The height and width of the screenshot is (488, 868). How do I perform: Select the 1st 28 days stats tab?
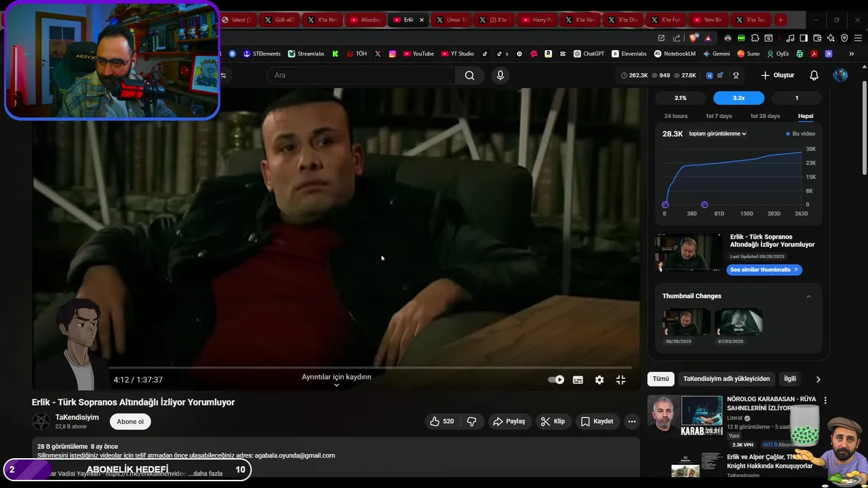(x=765, y=116)
